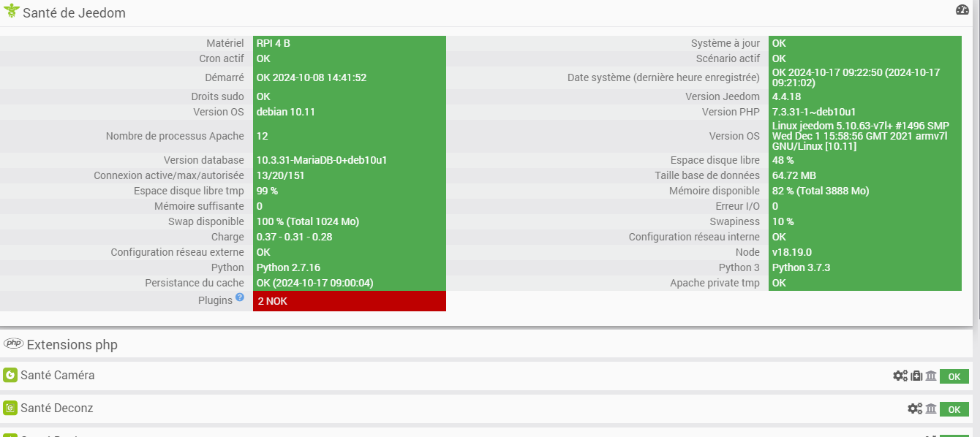Click the '12' Apache process count value
Viewport: 980px width, 437px height.
(262, 136)
